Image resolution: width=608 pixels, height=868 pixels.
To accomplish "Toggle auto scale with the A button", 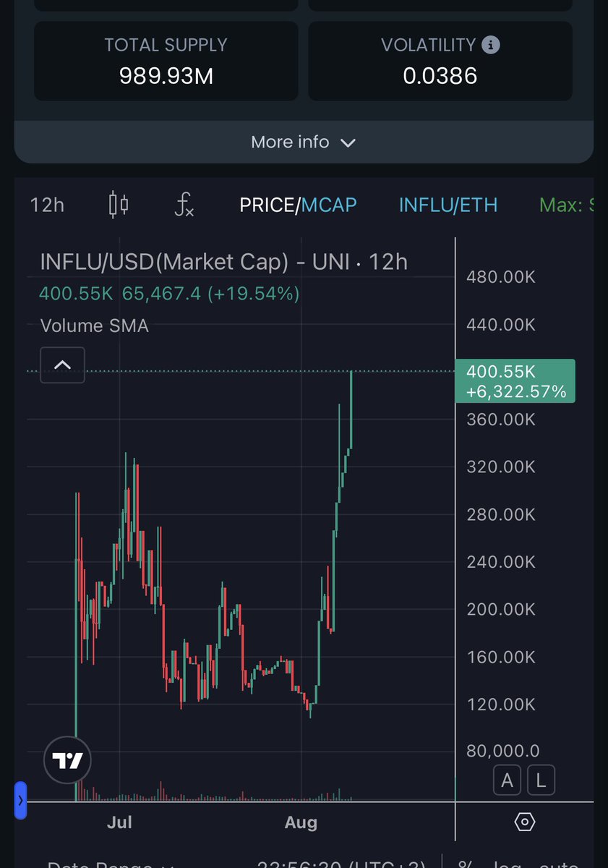I will (508, 780).
